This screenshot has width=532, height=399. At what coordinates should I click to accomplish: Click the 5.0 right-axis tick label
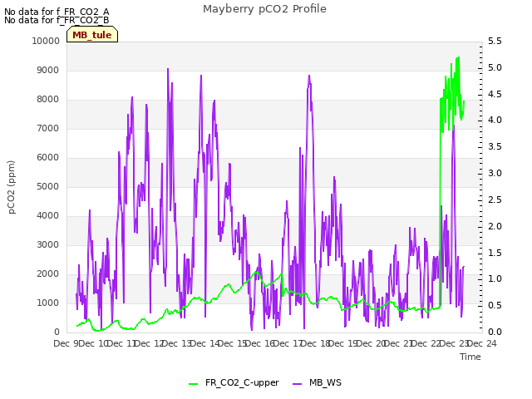coord(495,67)
